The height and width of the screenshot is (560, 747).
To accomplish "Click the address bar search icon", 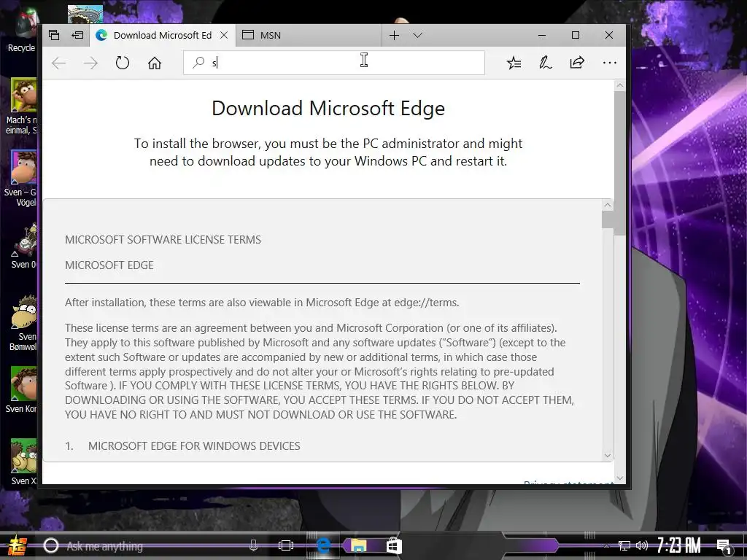I will 198,63.
